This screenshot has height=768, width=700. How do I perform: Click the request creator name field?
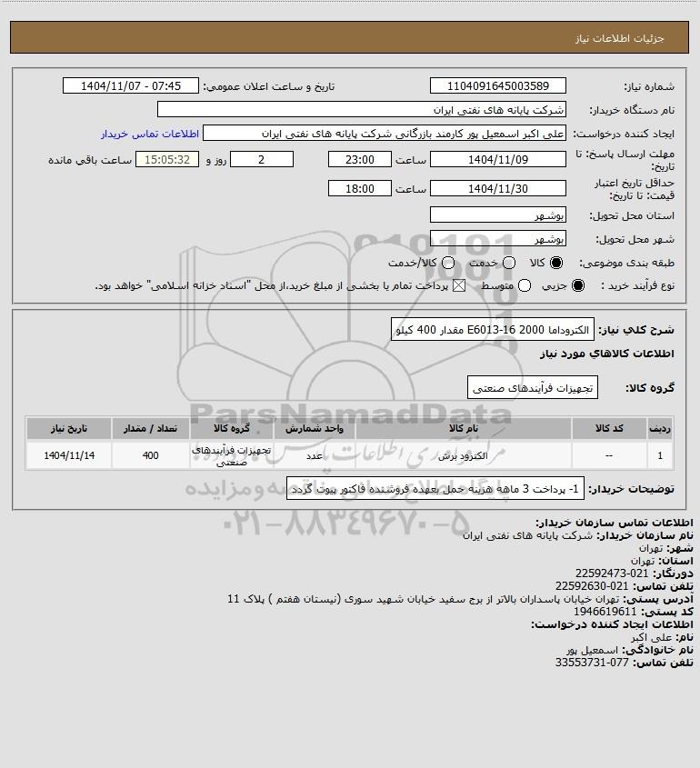[x=385, y=134]
